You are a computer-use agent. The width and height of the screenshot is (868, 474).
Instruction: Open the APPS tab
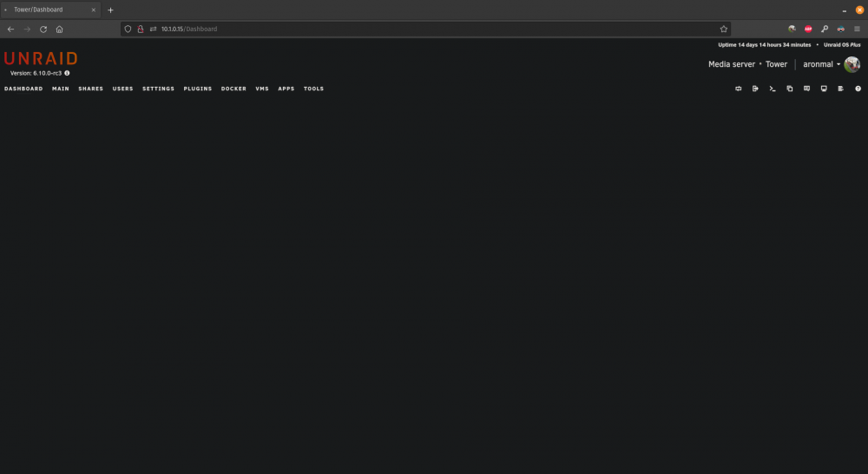[x=286, y=89]
